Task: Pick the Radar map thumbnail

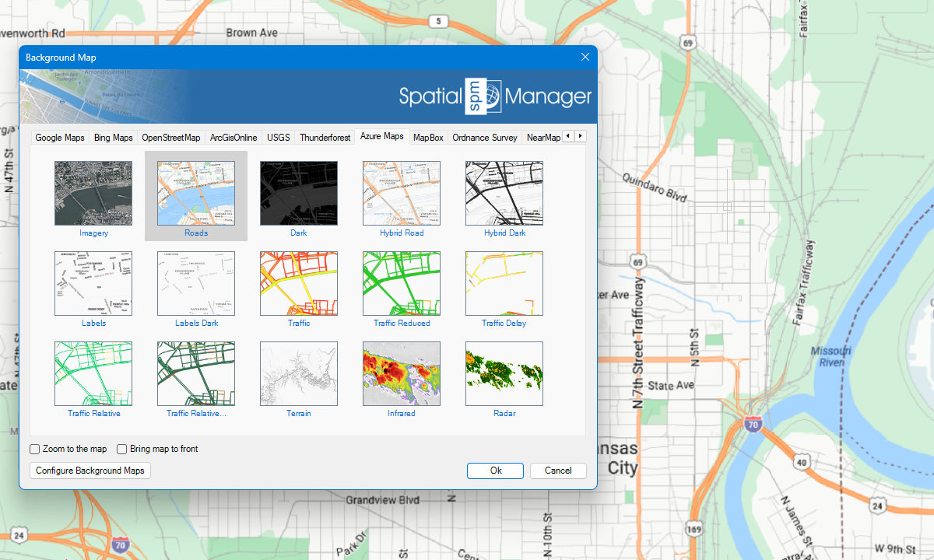Action: 504,373
